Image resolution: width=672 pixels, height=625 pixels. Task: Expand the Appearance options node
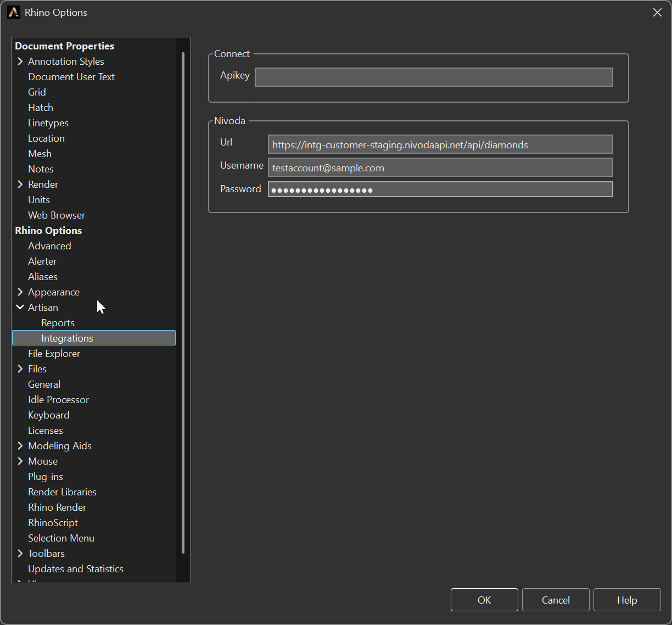20,292
